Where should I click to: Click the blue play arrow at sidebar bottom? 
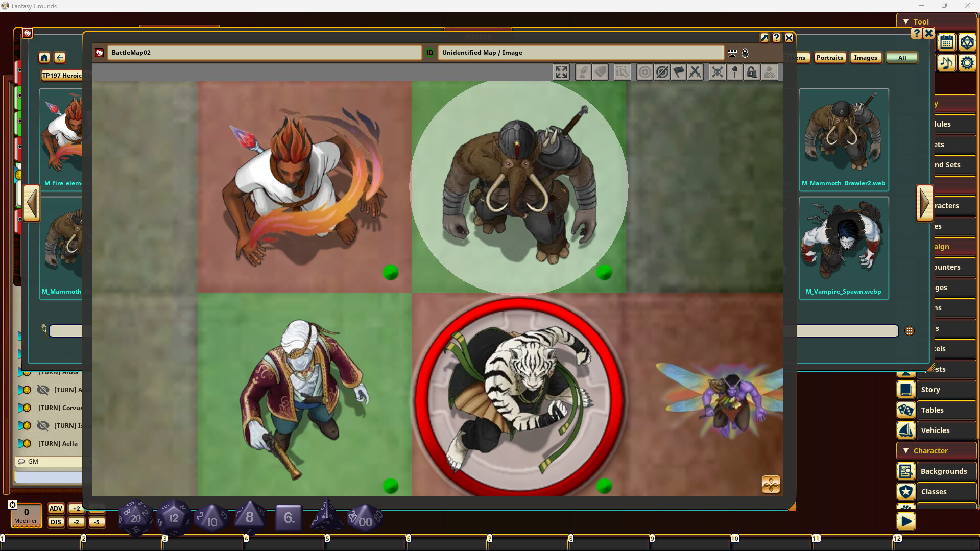(906, 521)
